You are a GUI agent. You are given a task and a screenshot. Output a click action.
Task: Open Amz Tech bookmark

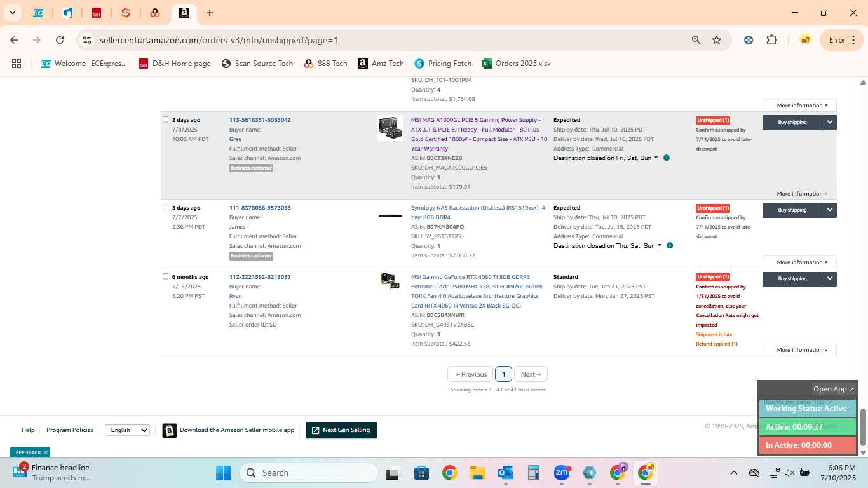381,64
